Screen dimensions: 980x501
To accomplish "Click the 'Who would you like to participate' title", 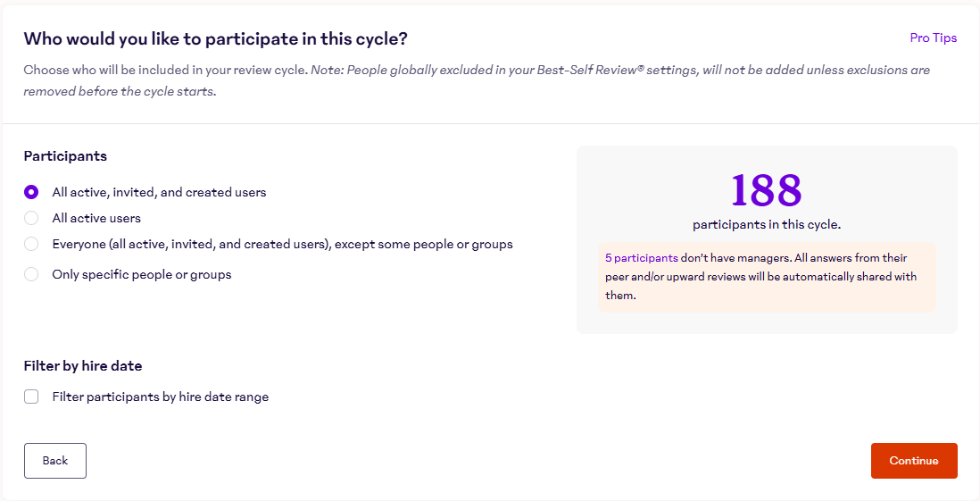I will pyautogui.click(x=215, y=38).
